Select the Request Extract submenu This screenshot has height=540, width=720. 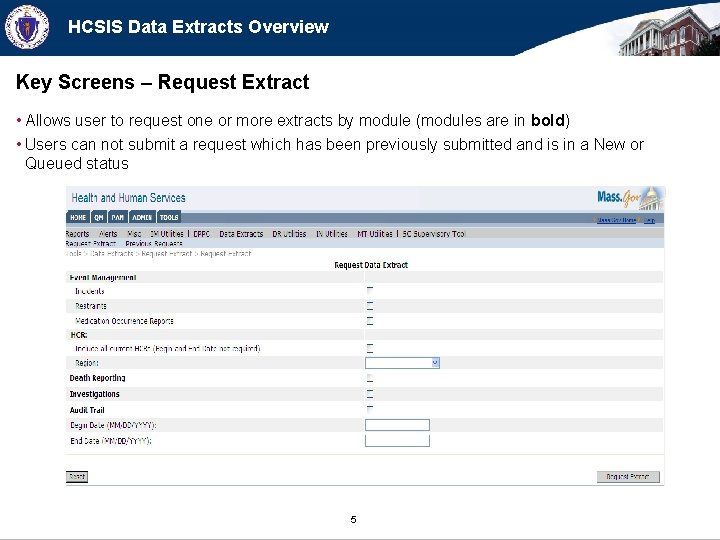pyautogui.click(x=90, y=243)
